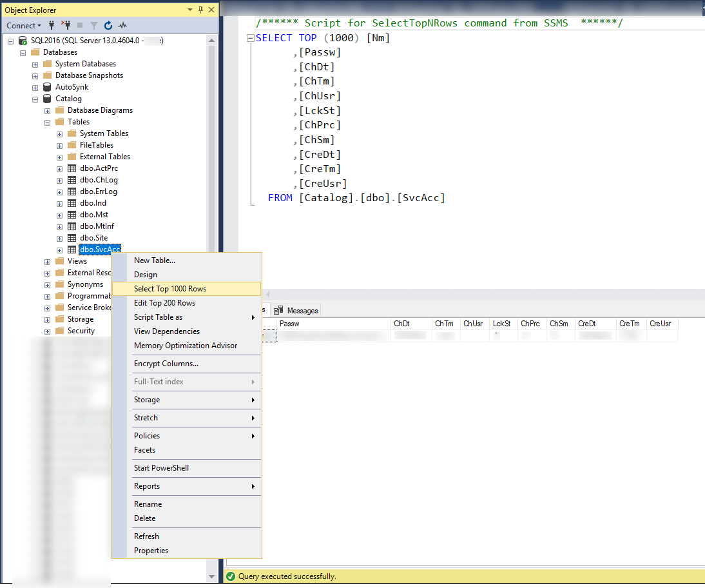Screen dimensions: 705x588
Task: Expand the System Databases folder
Action: pyautogui.click(x=35, y=64)
